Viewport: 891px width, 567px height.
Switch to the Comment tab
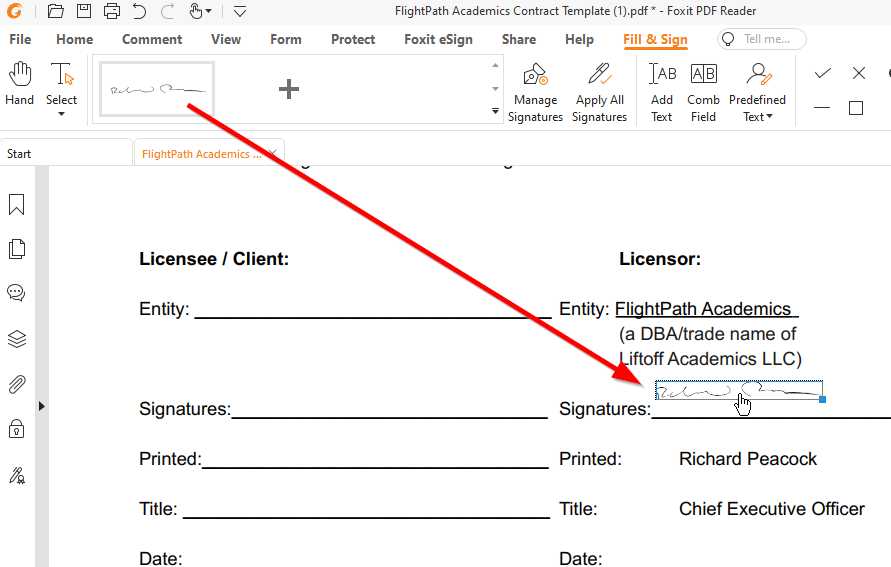click(x=152, y=39)
